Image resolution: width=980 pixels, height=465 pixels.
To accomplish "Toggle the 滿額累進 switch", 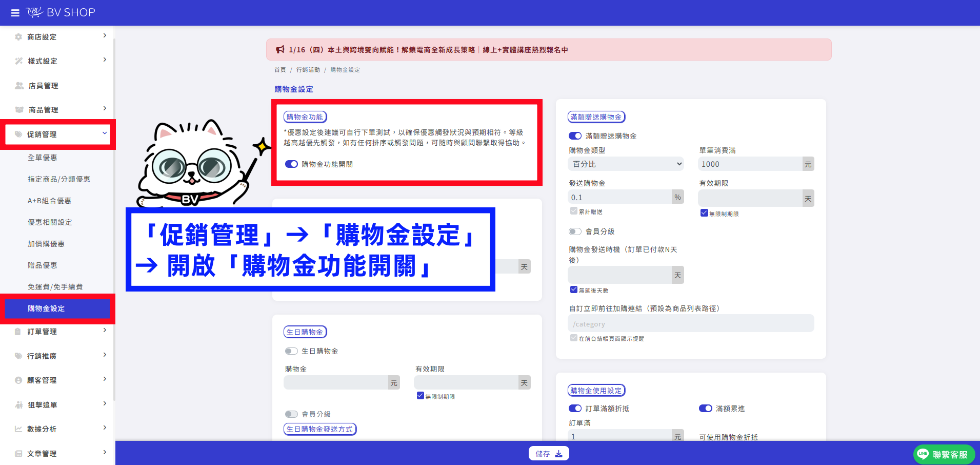I will (706, 409).
